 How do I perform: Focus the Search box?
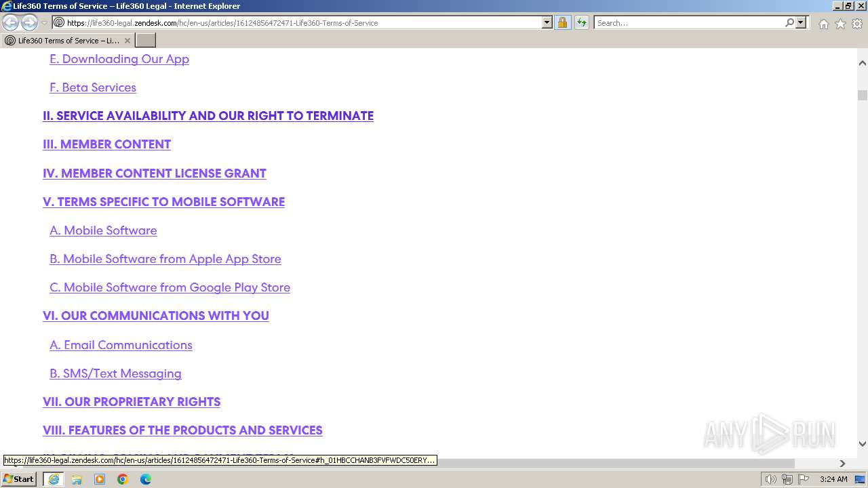pyautogui.click(x=689, y=22)
